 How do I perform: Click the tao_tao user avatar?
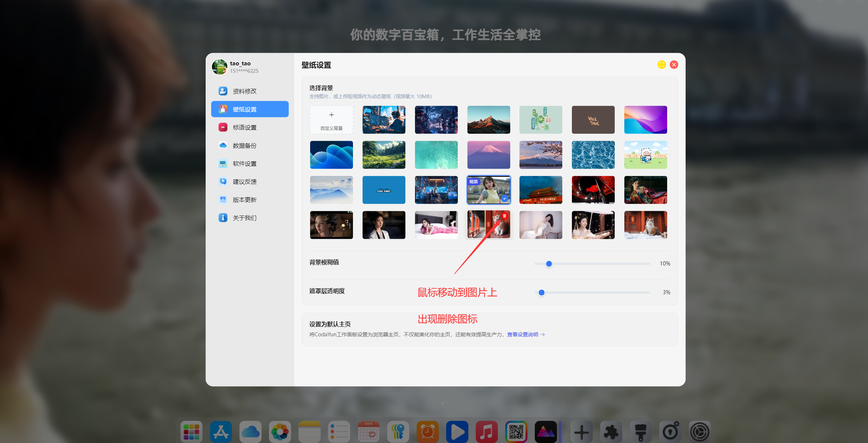(x=219, y=67)
